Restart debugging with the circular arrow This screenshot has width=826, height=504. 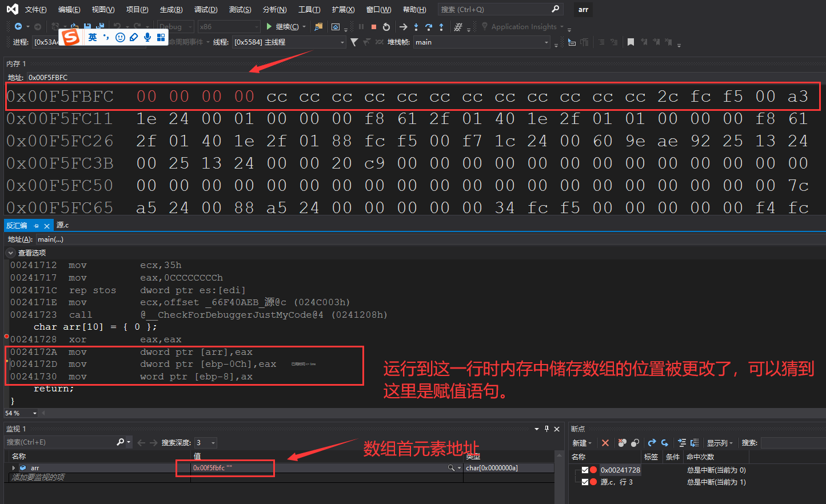[x=386, y=26]
